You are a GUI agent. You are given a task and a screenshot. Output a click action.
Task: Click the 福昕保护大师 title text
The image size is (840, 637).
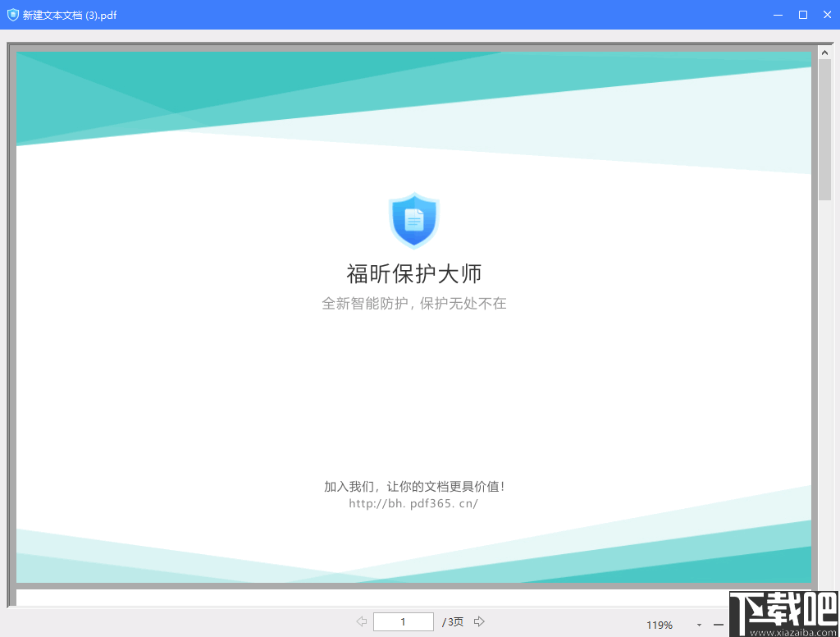point(414,274)
